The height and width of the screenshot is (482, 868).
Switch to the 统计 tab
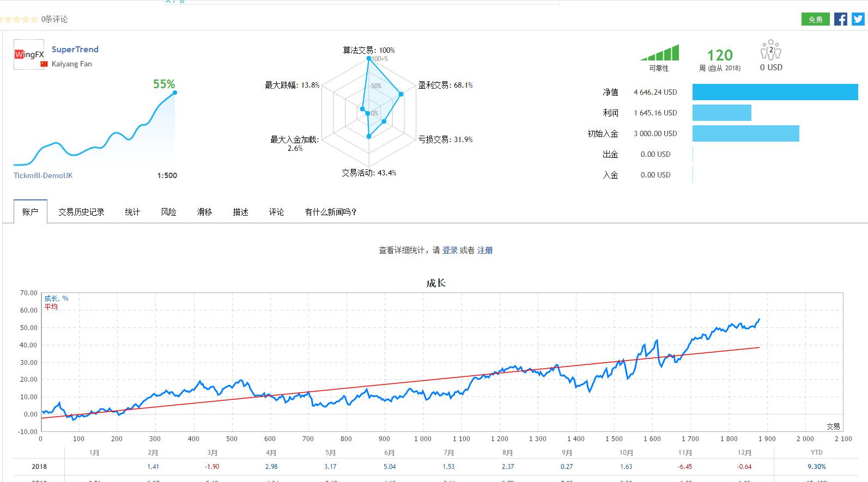point(132,212)
